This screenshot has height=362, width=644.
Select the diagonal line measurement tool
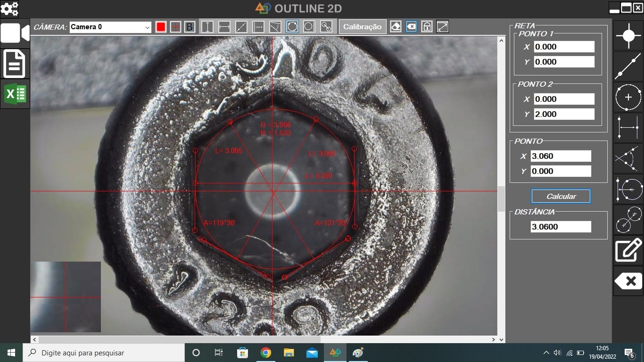[241, 27]
